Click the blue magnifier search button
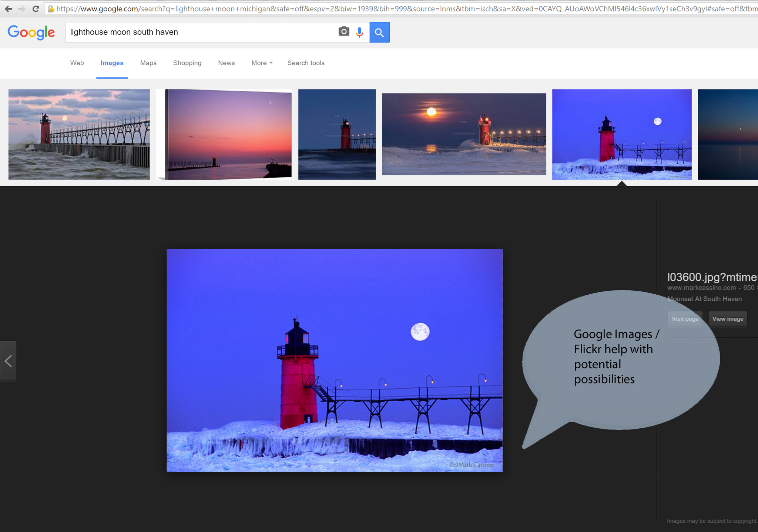The image size is (758, 532). click(x=379, y=32)
